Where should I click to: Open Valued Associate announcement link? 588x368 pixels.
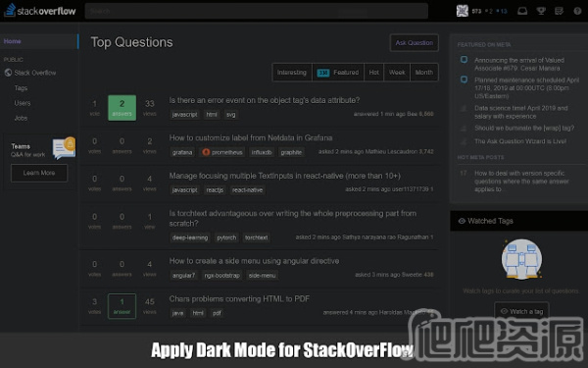point(519,64)
